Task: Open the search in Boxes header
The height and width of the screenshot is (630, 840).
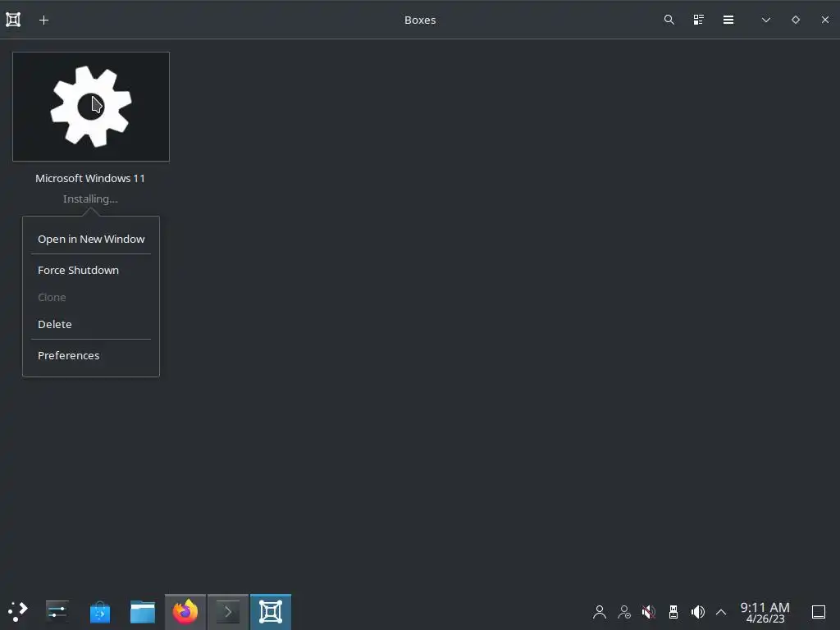Action: (669, 20)
